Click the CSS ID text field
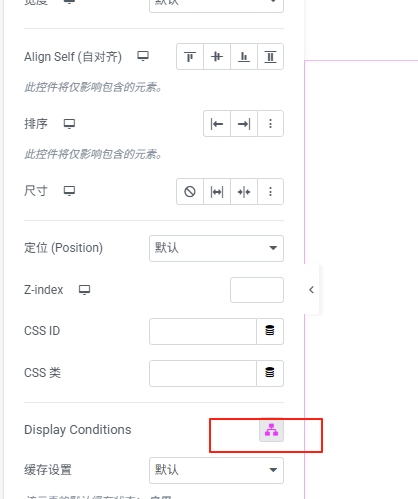Screen dimensions: 418x499 [203, 331]
